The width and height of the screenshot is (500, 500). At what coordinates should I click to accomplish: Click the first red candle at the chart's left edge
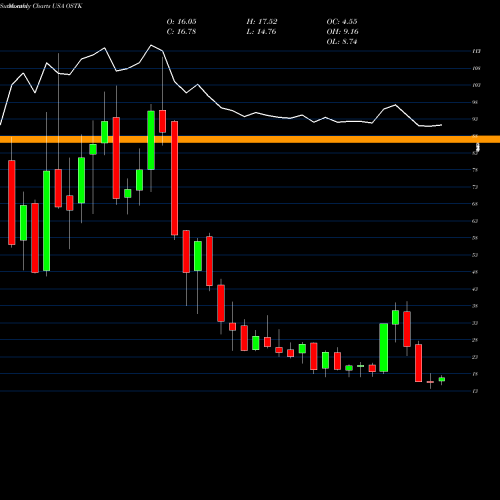point(12,203)
